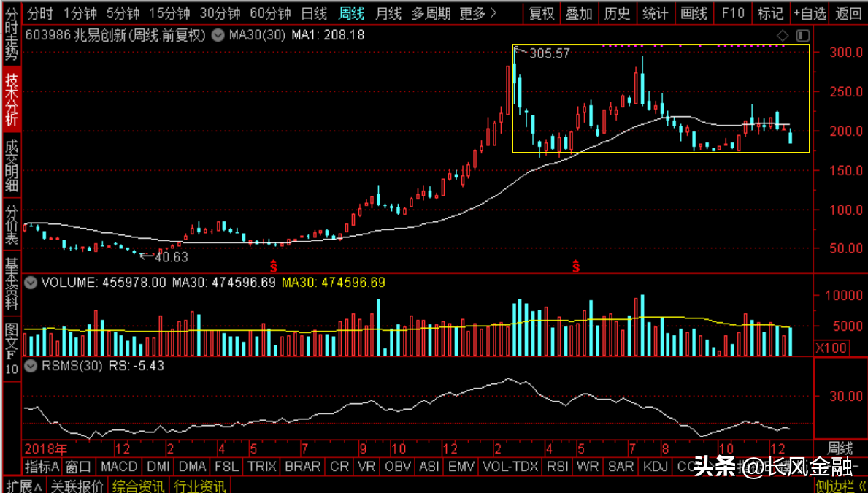868x493 pixels.
Task: Open 成交明细 sidebar tab
Action: pyautogui.click(x=11, y=164)
